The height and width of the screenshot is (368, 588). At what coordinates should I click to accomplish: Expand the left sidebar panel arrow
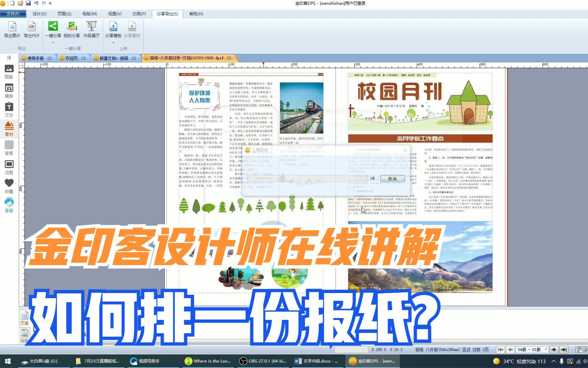(9, 58)
